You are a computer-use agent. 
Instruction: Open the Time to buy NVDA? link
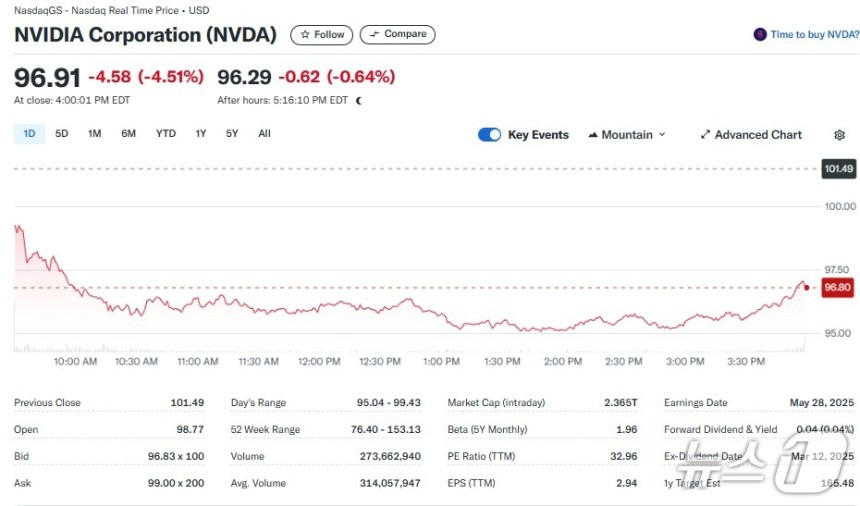(814, 35)
